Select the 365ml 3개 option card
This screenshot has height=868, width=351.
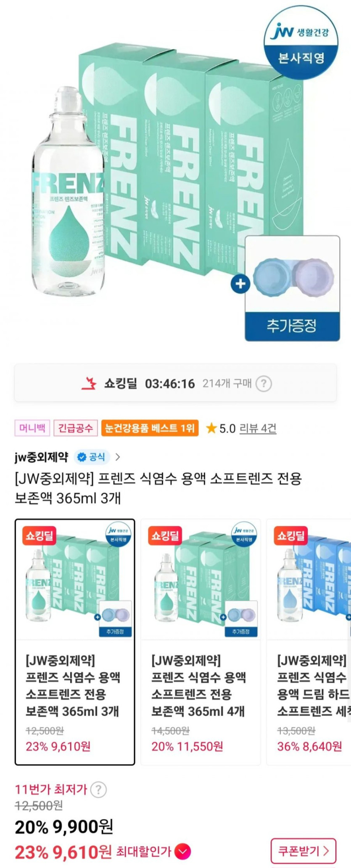[75, 642]
